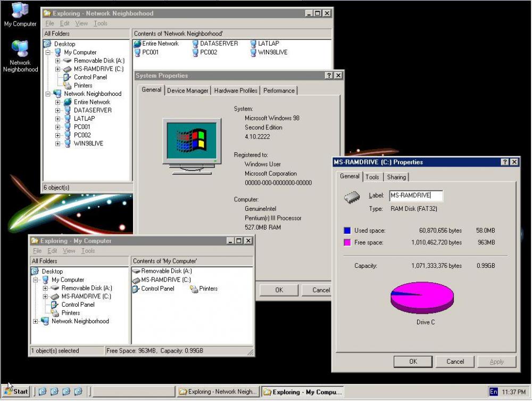
Task: Select PC002 computer in contents pane
Action: point(205,52)
